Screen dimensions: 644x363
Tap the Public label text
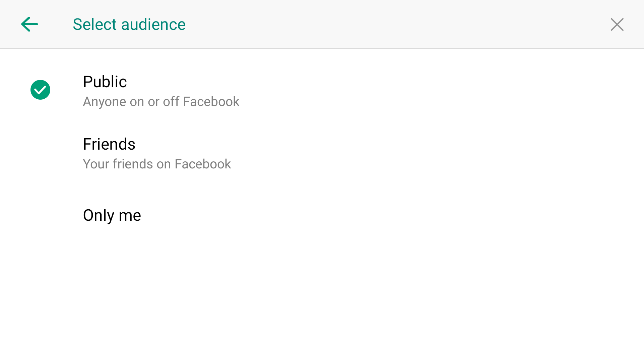pos(105,82)
